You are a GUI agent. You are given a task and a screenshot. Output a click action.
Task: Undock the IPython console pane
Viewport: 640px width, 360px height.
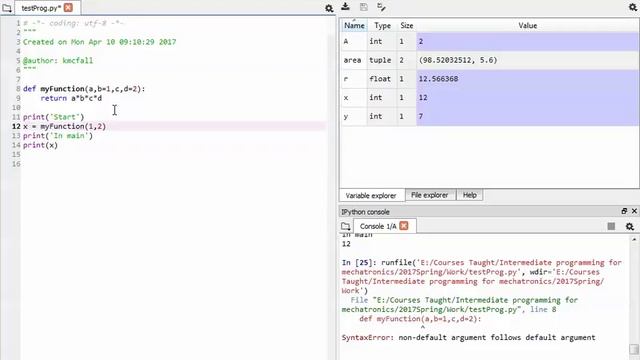tap(624, 211)
